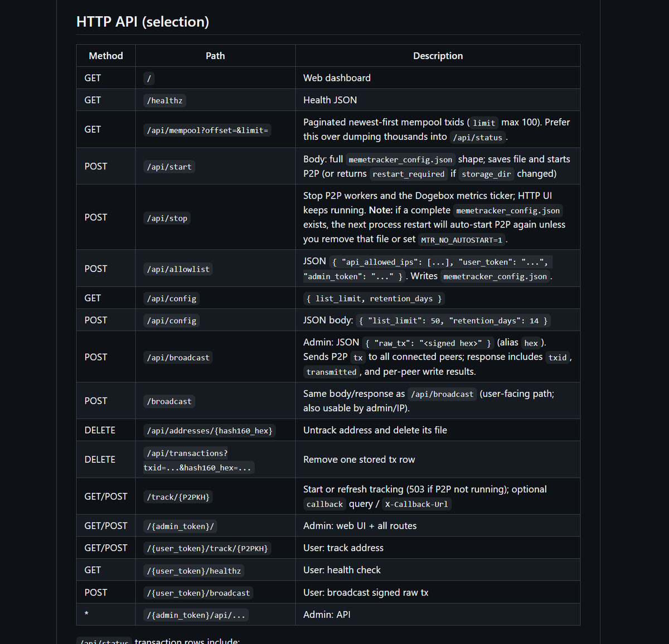Image resolution: width=669 pixels, height=644 pixels.
Task: Click the 'hex' alias inline code
Action: 531,343
